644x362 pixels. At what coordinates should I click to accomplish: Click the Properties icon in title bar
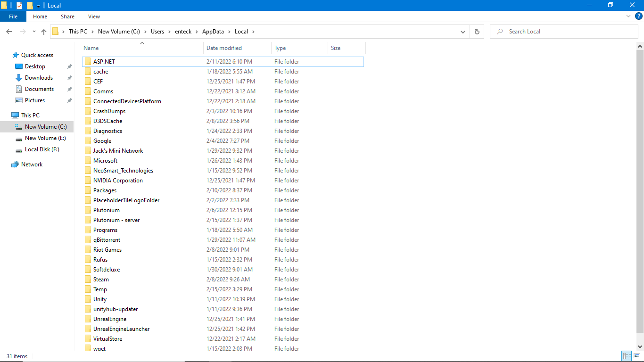point(19,6)
